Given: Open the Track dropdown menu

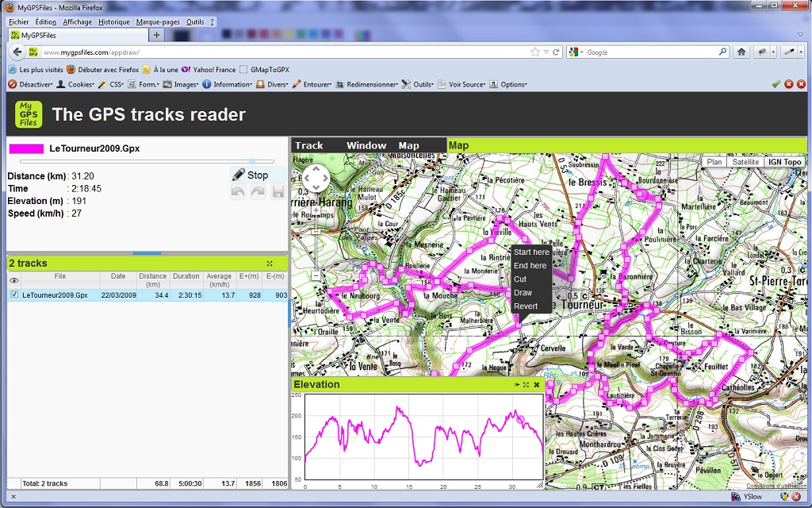Looking at the screenshot, I should click(x=309, y=145).
